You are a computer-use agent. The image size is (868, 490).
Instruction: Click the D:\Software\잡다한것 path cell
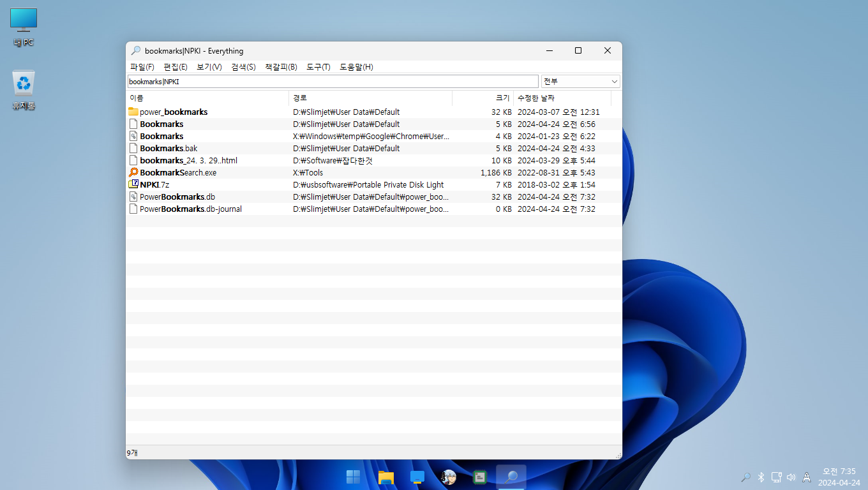point(332,160)
